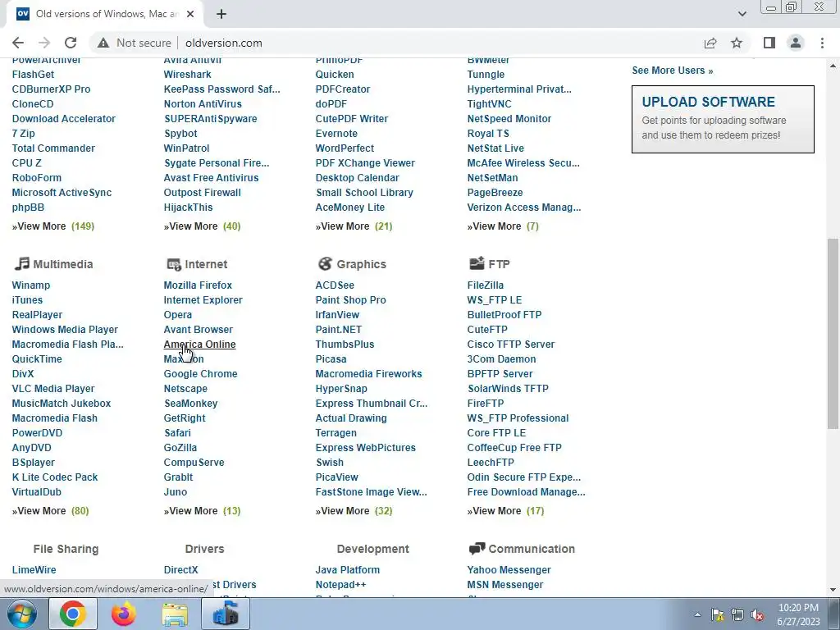Expand View More (40) security list
This screenshot has height=630, width=840.
click(202, 226)
